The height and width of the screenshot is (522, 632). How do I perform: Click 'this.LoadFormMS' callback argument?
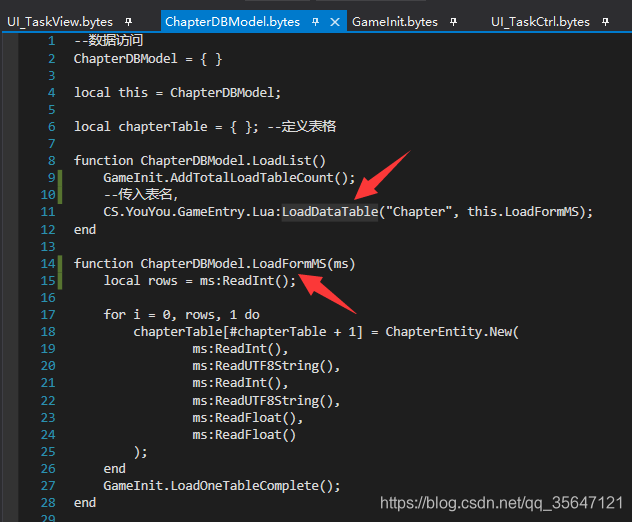(523, 212)
